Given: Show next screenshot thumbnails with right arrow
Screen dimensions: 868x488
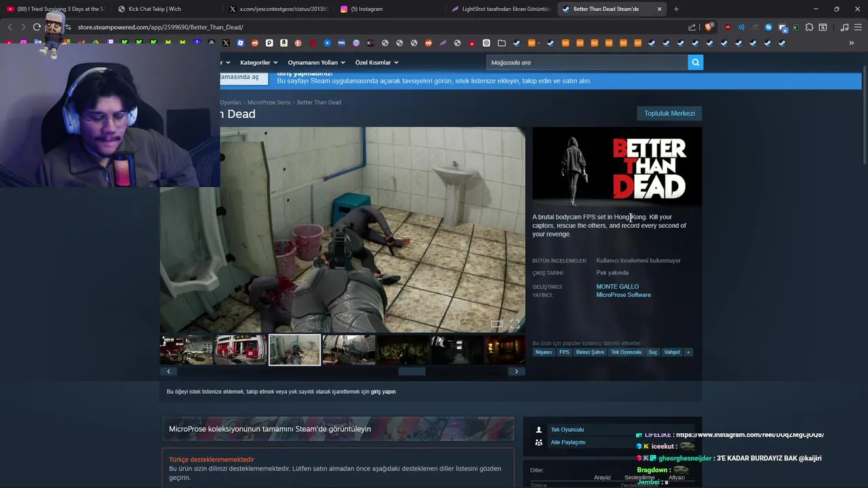Looking at the screenshot, I should pos(516,371).
